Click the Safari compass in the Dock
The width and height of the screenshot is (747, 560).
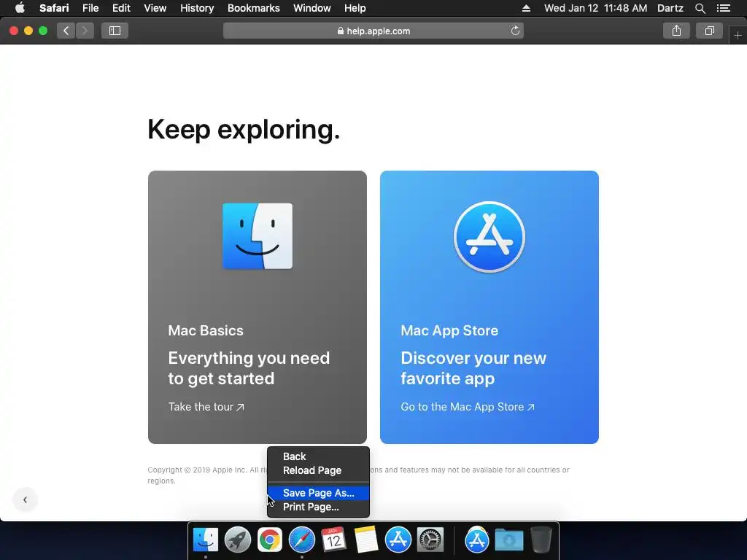(x=301, y=540)
